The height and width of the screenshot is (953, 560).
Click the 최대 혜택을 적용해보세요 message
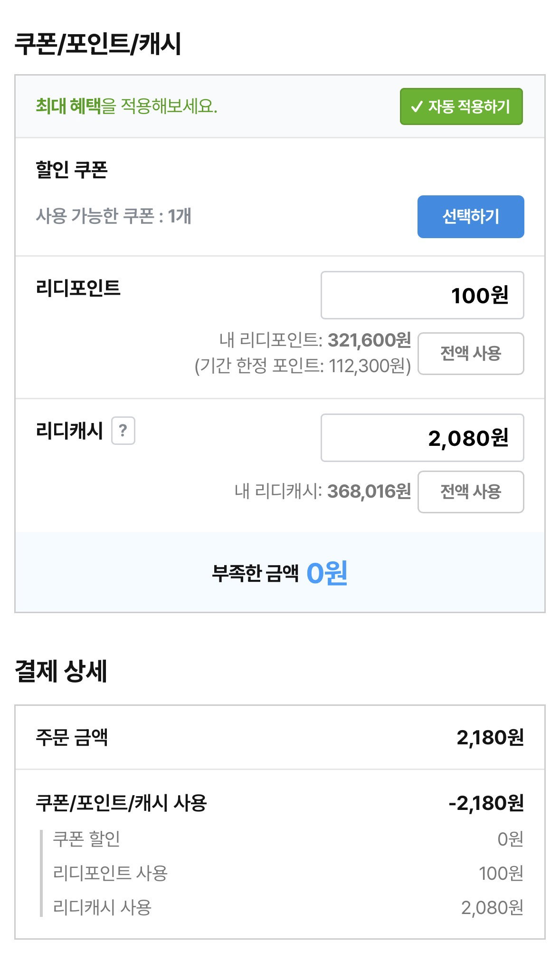[x=126, y=106]
